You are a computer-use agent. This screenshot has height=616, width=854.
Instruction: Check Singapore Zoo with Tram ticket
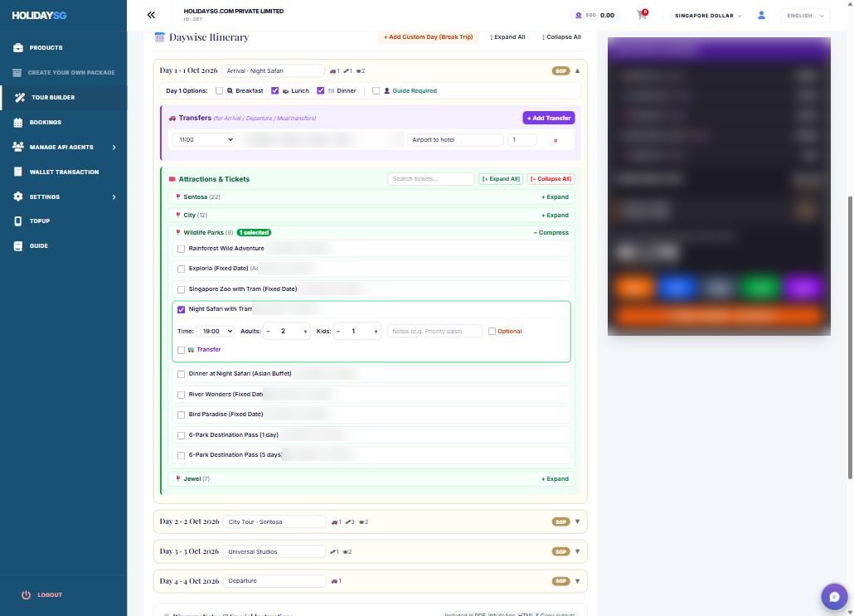point(182,289)
